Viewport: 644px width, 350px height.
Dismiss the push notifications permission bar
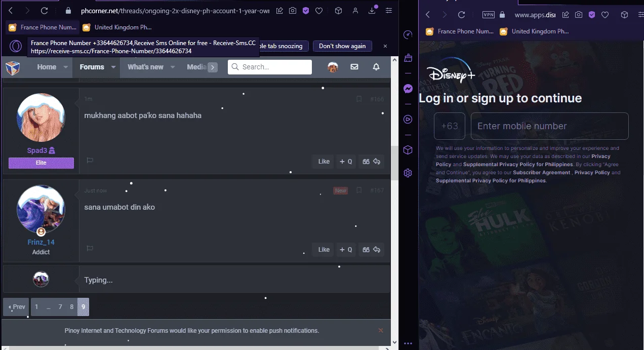pos(381,330)
